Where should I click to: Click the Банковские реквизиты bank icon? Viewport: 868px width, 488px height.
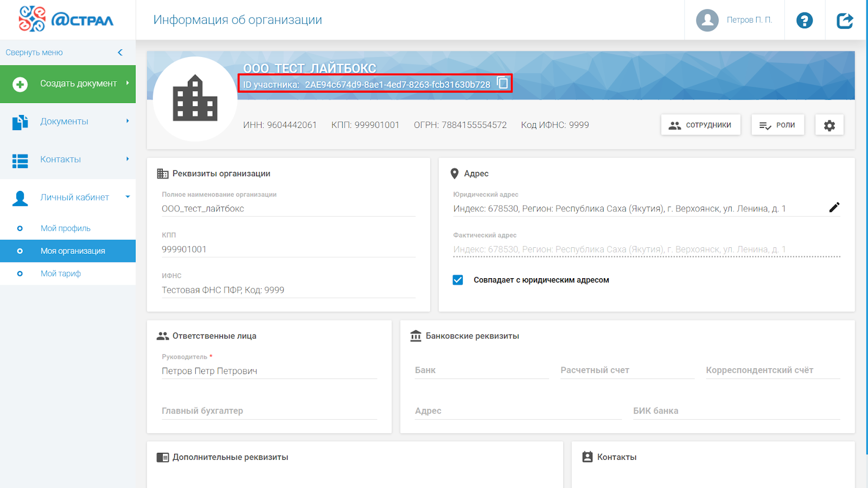pos(416,336)
